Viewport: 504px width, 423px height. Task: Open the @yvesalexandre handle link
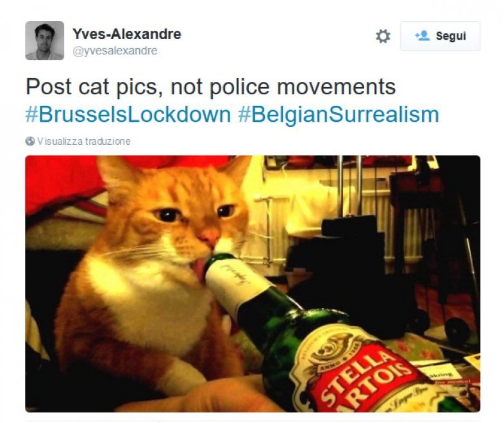pos(115,51)
